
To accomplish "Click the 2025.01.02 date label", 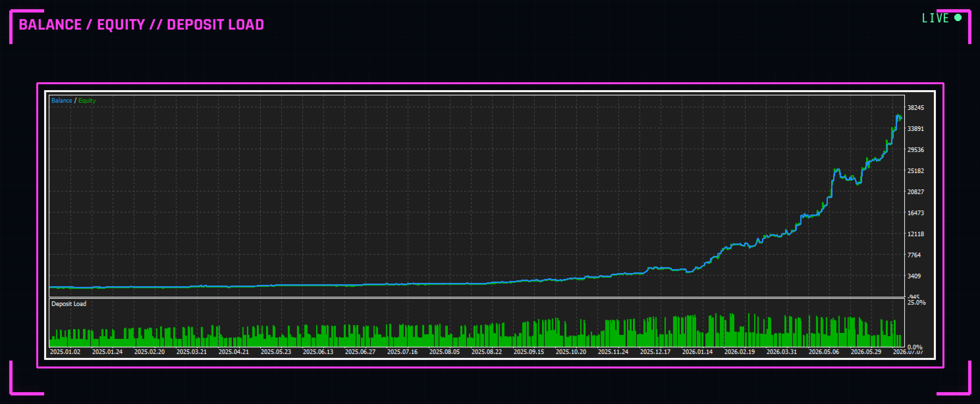I will tap(65, 352).
